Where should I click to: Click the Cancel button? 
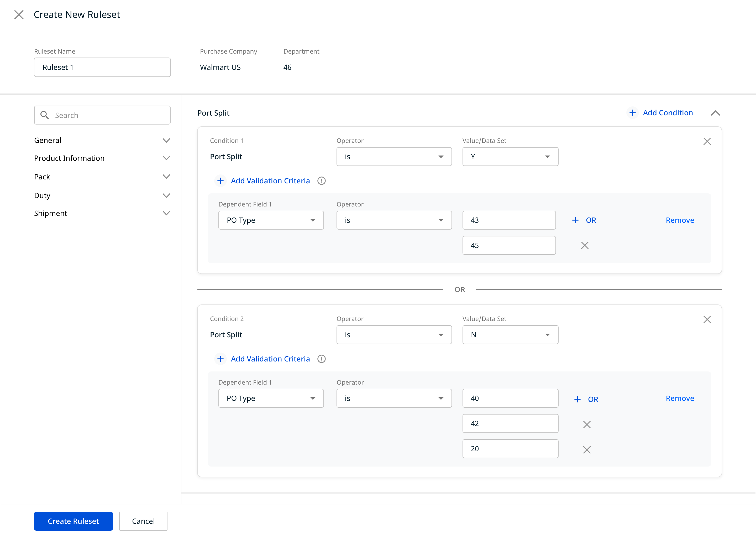tap(143, 521)
